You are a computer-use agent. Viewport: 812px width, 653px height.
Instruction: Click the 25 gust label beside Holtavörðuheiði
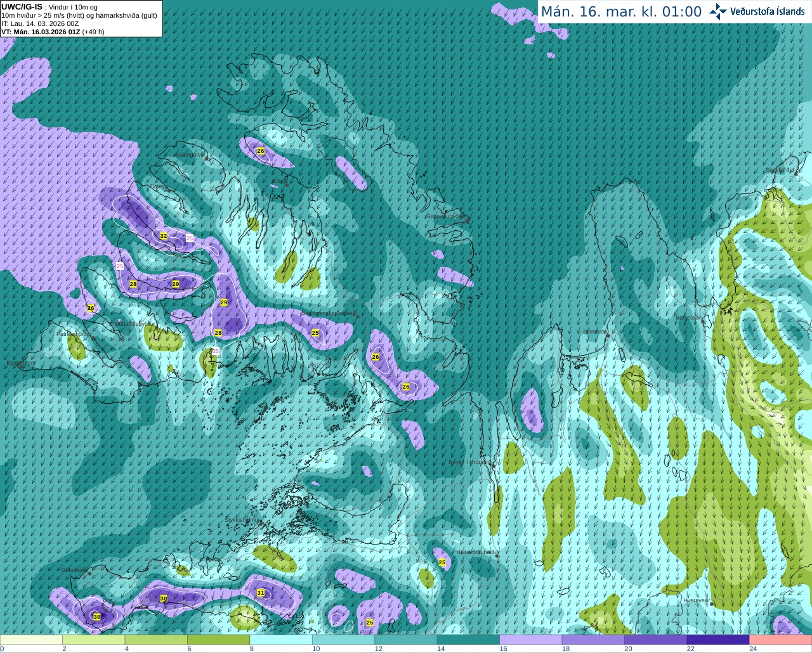click(442, 562)
